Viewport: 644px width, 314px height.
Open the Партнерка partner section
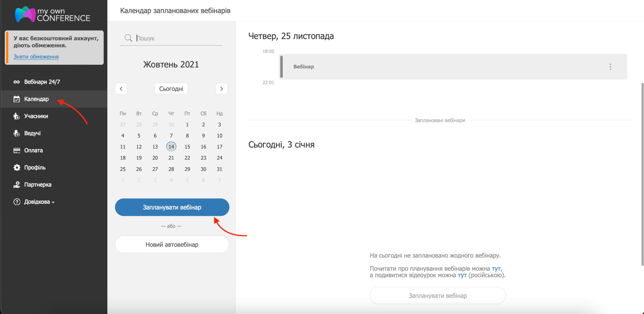38,184
